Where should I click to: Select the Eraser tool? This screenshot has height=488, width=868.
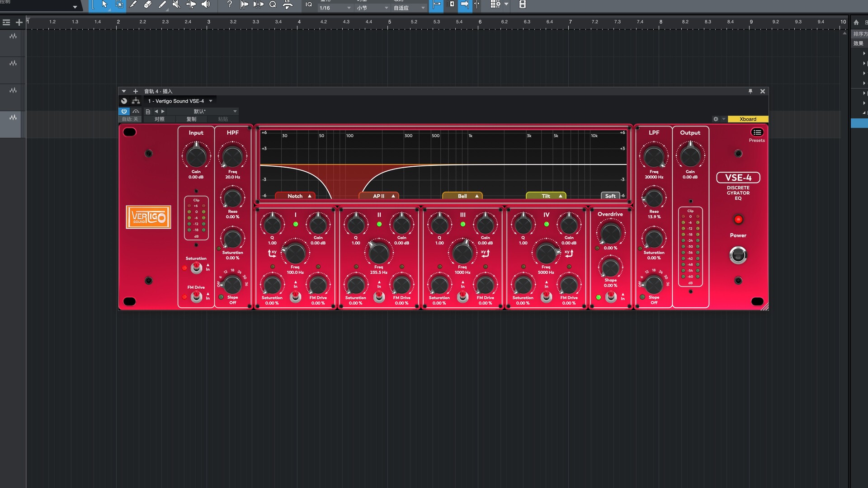[148, 5]
